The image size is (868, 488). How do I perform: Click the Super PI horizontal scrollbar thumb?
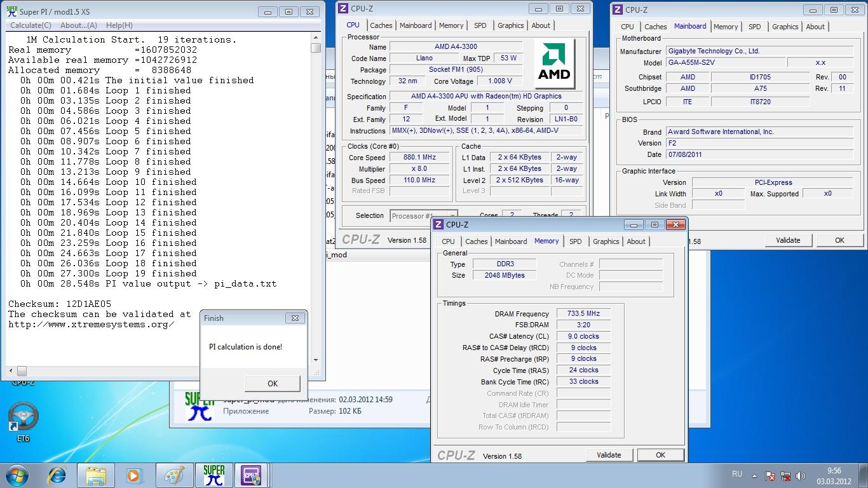(x=22, y=370)
